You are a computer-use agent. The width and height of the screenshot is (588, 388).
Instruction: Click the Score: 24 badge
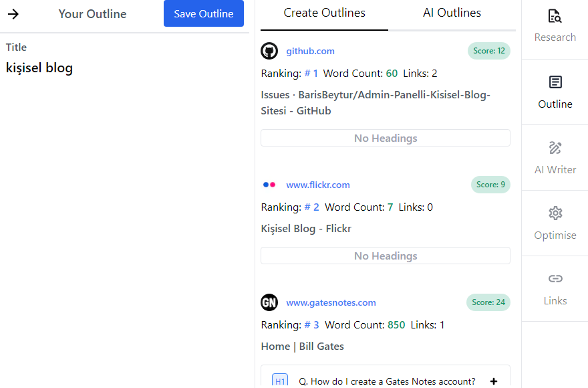click(x=488, y=302)
